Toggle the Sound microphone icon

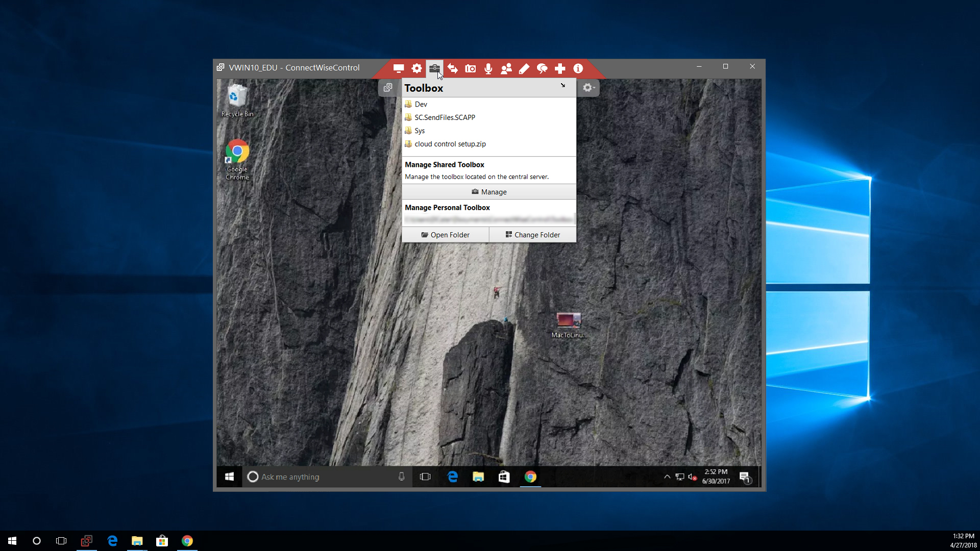pyautogui.click(x=488, y=68)
